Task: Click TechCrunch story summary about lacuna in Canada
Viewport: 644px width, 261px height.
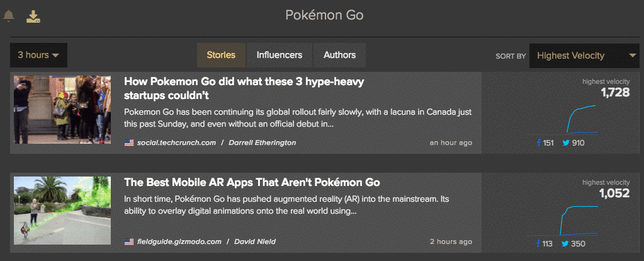Action: (298, 117)
